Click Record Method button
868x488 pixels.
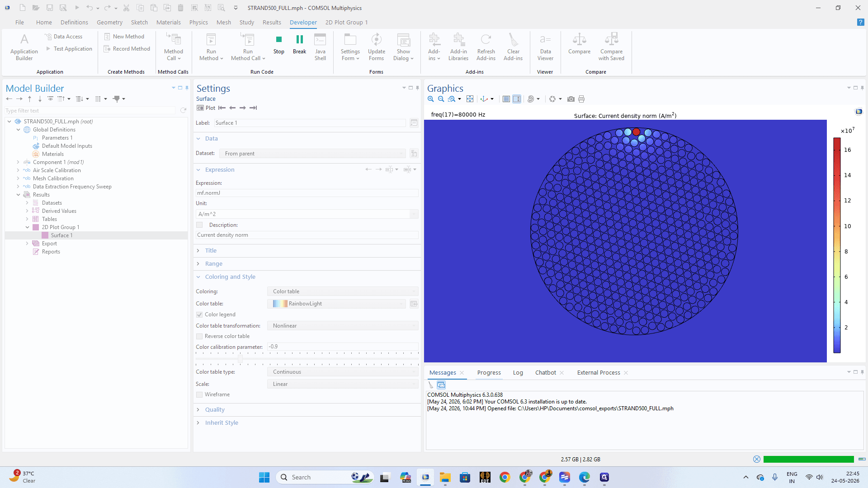[x=127, y=49]
